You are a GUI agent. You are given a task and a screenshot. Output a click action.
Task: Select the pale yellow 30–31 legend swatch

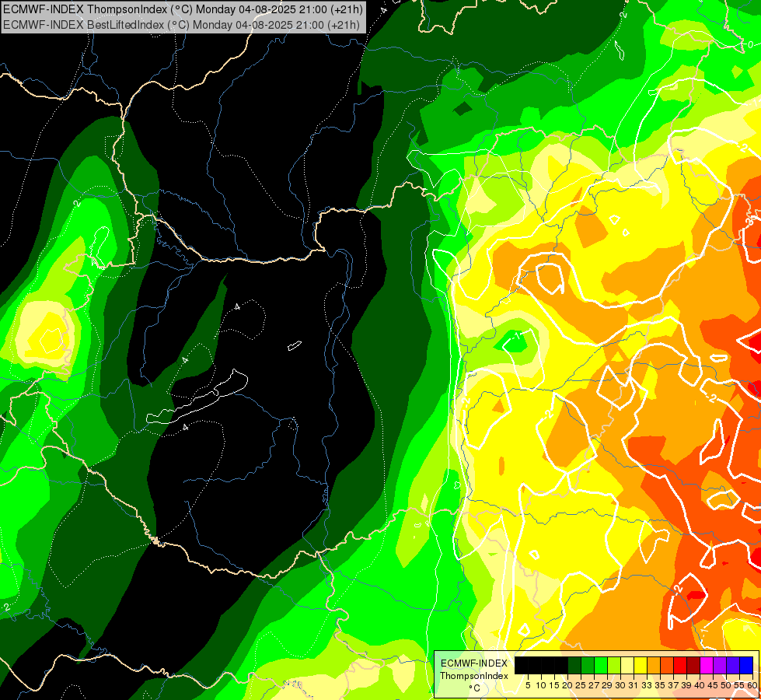click(x=627, y=665)
